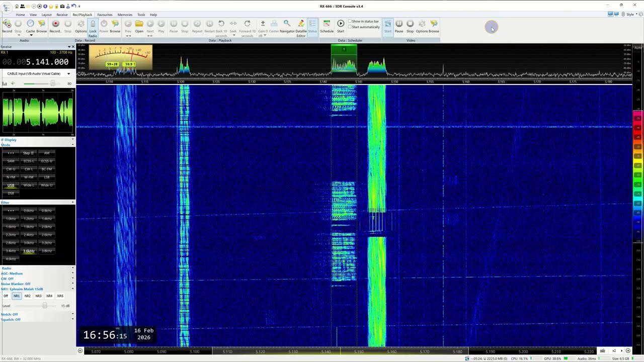The image size is (644, 362).
Task: Start the Data Scheduler
Action: point(341,26)
